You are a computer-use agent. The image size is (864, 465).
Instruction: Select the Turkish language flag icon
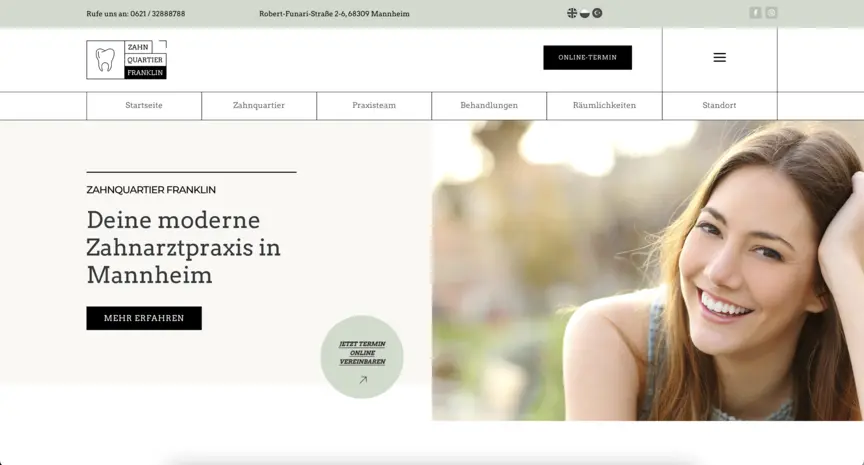point(597,13)
